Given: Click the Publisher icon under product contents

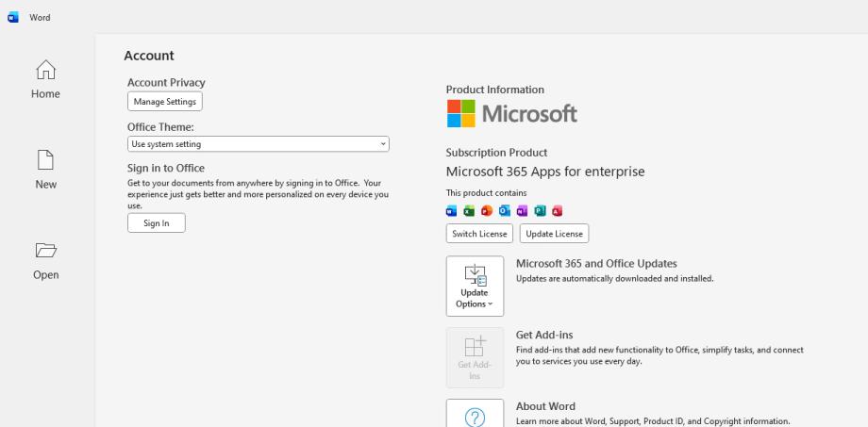Looking at the screenshot, I should tap(540, 210).
